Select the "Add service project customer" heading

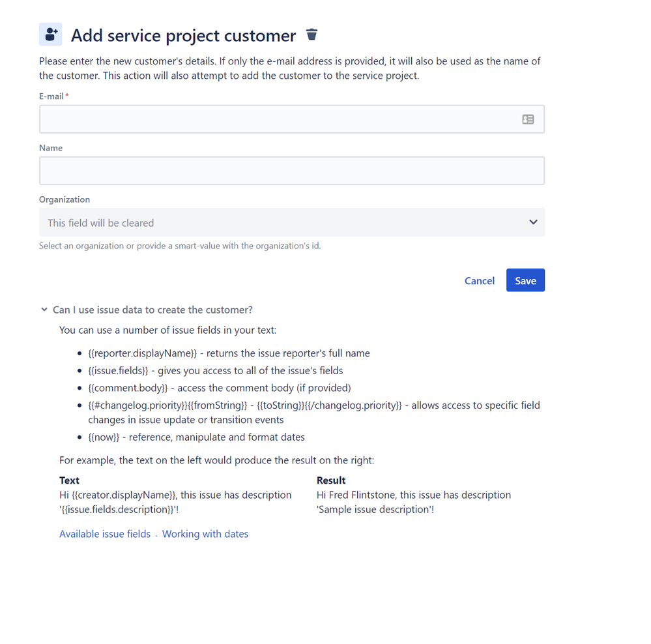pyautogui.click(x=182, y=35)
